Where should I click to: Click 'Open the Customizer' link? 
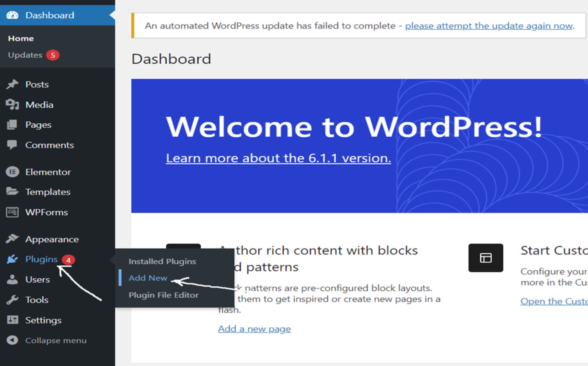(x=554, y=301)
